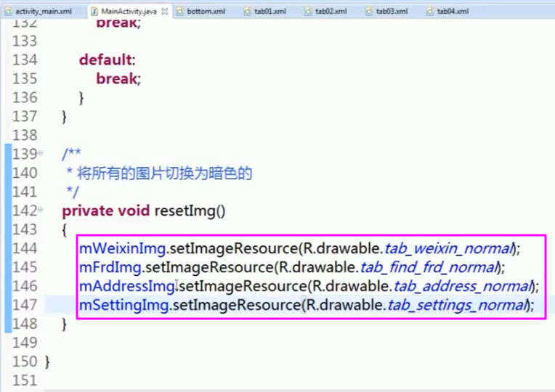This screenshot has height=392, width=555.
Task: Place cursor on mWeixinImg variable
Action: [x=122, y=249]
